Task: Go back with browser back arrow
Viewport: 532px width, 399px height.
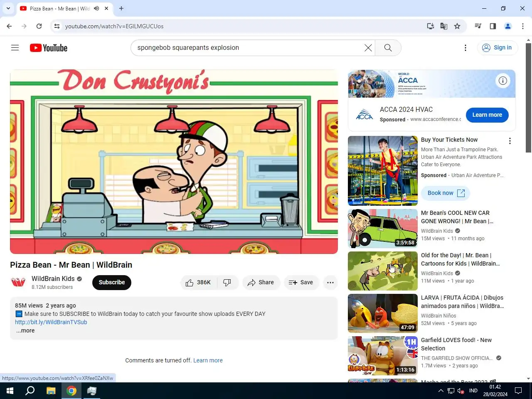Action: click(9, 26)
